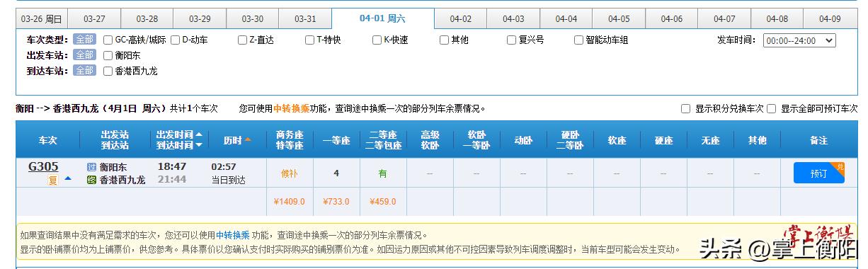Click the ¥459.0 second-class price
This screenshot has height=269, width=868.
(383, 202)
